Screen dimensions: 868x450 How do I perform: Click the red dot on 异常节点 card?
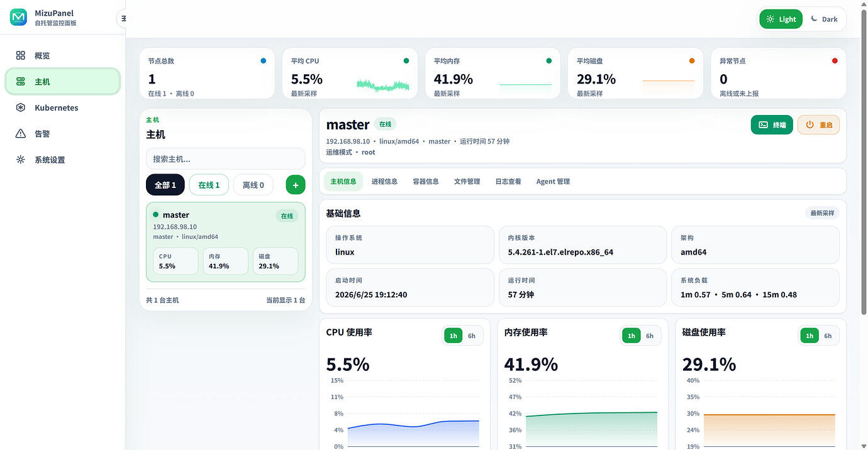pyautogui.click(x=835, y=61)
